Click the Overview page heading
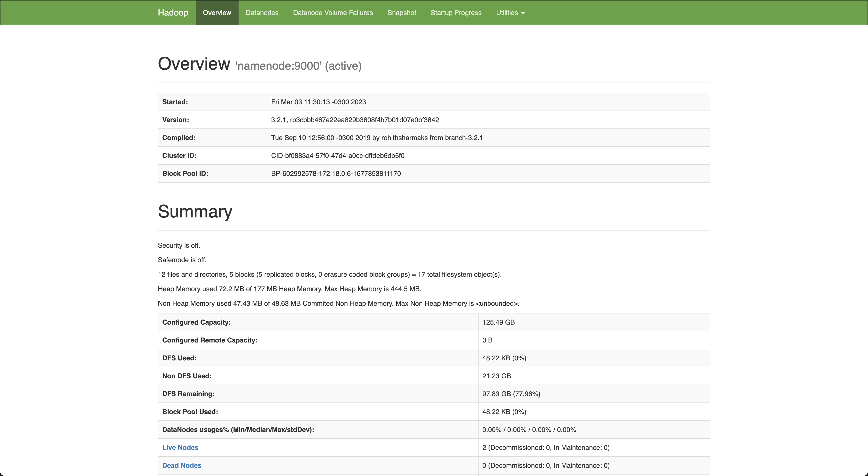 (194, 64)
